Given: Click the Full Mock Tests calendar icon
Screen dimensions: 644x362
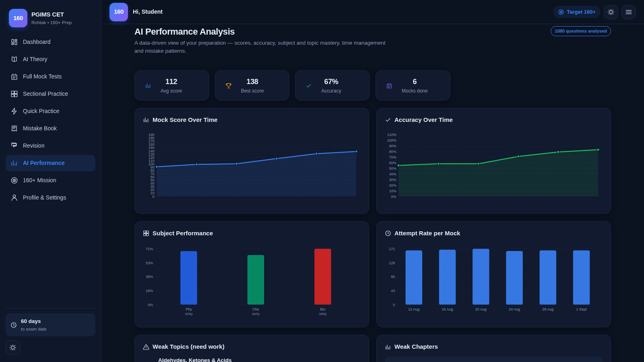Looking at the screenshot, I should point(14,76).
